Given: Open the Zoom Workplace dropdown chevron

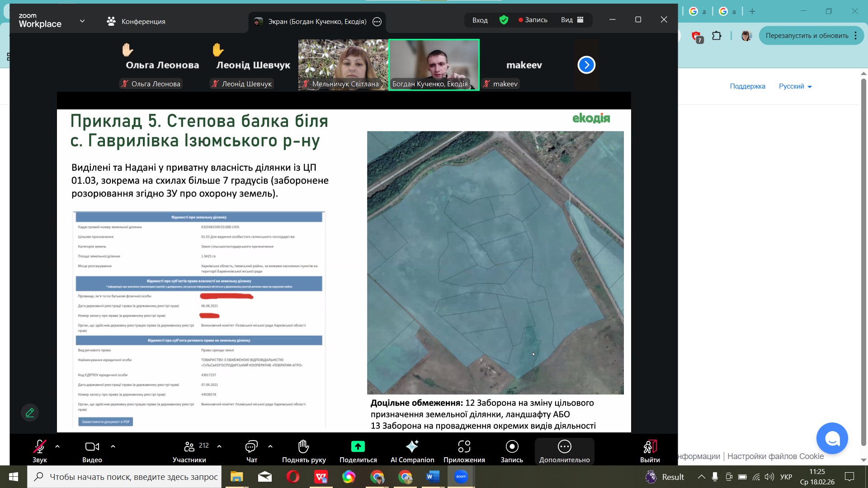Looking at the screenshot, I should point(82,21).
